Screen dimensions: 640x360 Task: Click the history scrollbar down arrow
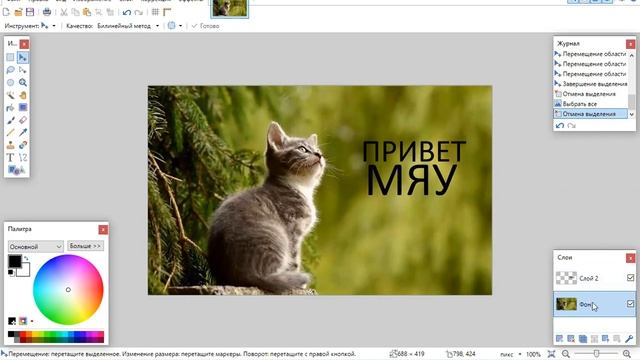632,115
